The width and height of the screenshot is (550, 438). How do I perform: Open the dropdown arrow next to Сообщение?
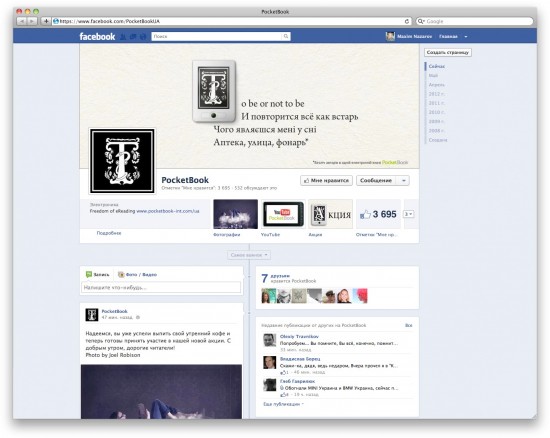pos(404,181)
